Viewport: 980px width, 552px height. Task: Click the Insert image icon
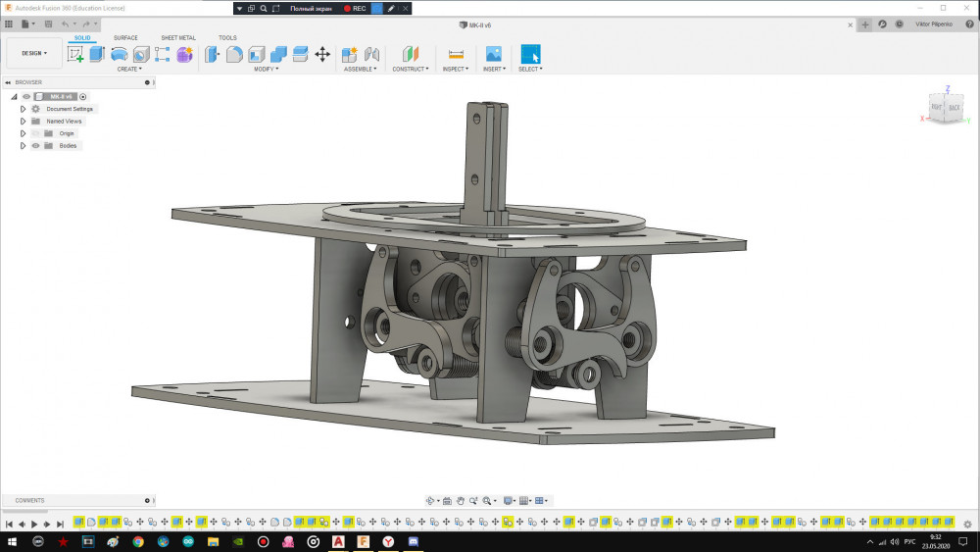494,55
